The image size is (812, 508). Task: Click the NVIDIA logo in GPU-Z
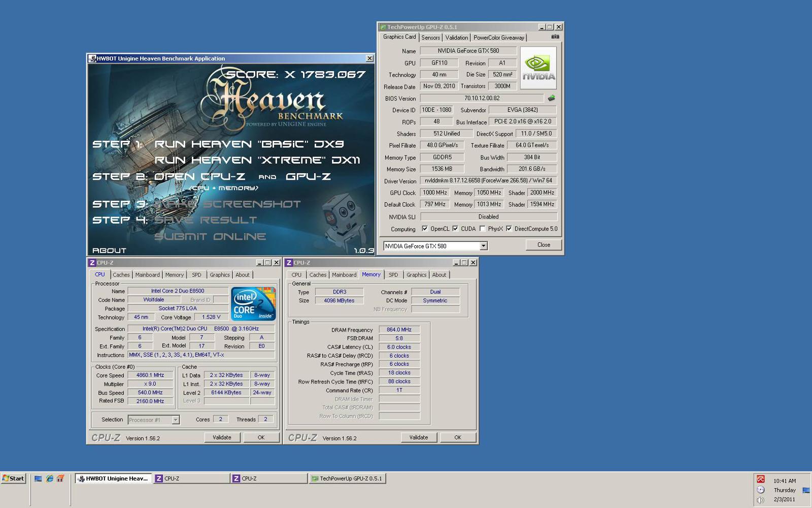coord(538,68)
